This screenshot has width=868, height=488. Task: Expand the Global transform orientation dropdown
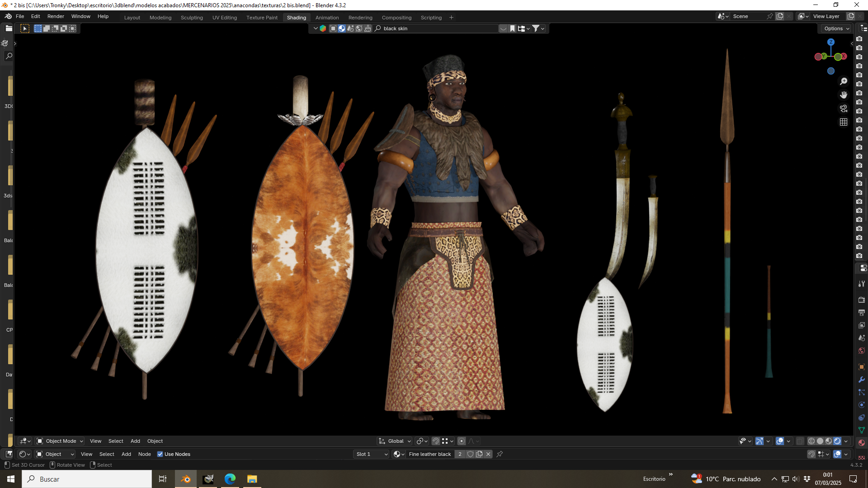395,441
